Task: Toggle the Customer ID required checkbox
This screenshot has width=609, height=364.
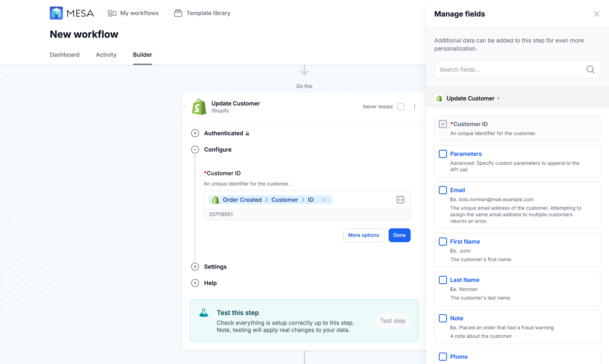Action: tap(443, 124)
